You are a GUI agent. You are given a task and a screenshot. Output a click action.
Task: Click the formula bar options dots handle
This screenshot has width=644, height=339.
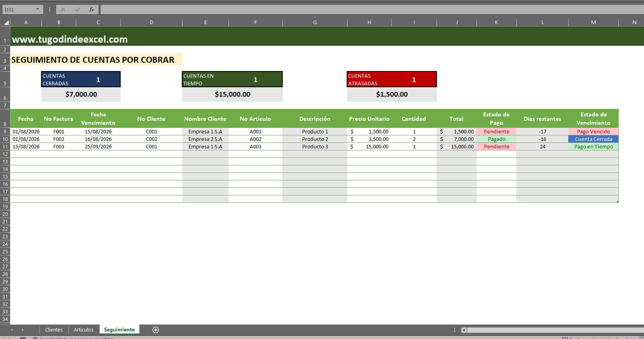[50, 9]
